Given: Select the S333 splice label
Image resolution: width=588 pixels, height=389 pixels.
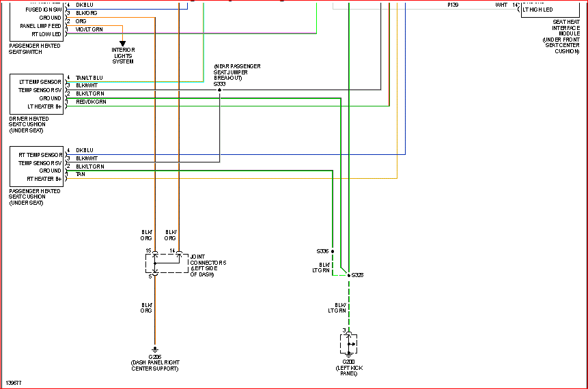Looking at the screenshot, I should (219, 84).
